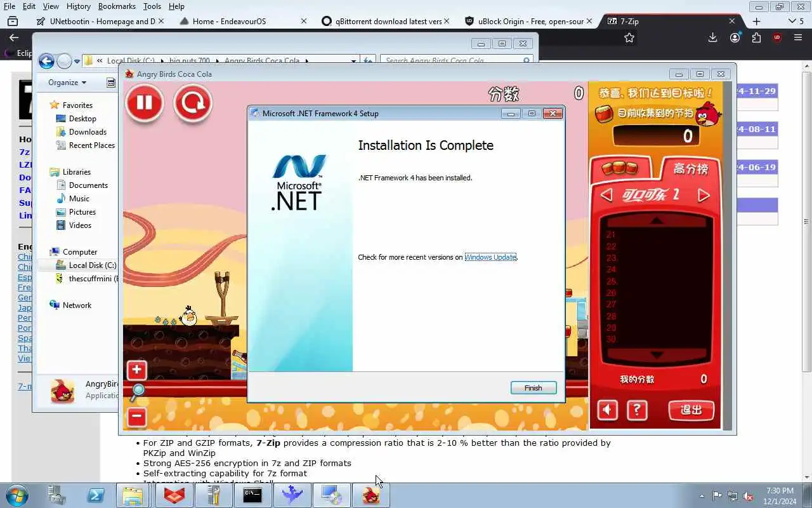
Task: Open the Bookmarks menu
Action: click(117, 6)
